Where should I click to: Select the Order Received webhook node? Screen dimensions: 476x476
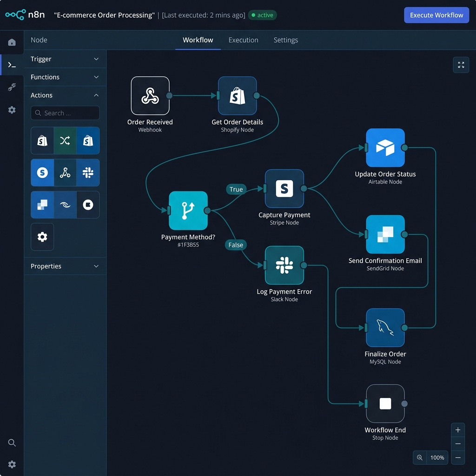click(150, 96)
